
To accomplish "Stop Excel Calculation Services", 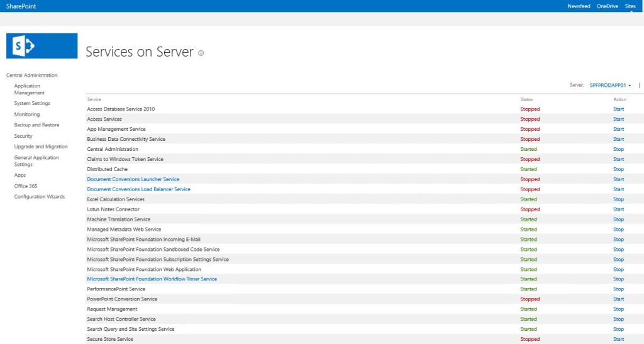I will (x=619, y=199).
